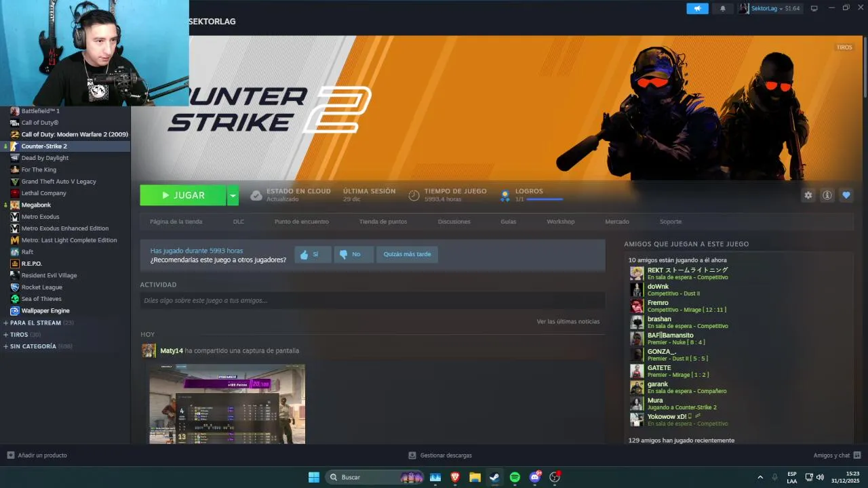Open the Mercado tab
868x488 pixels.
point(617,222)
